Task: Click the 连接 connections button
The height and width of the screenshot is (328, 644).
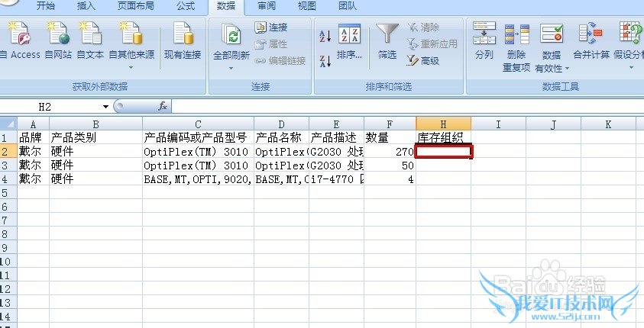Action: coord(271,27)
